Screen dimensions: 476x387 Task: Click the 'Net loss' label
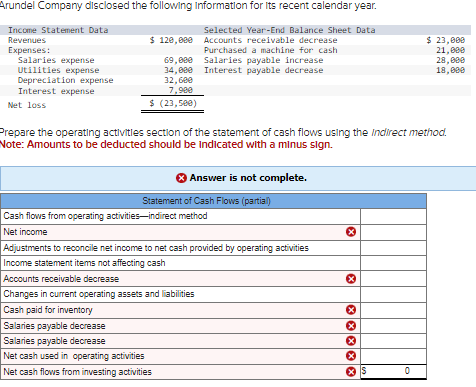(x=27, y=105)
